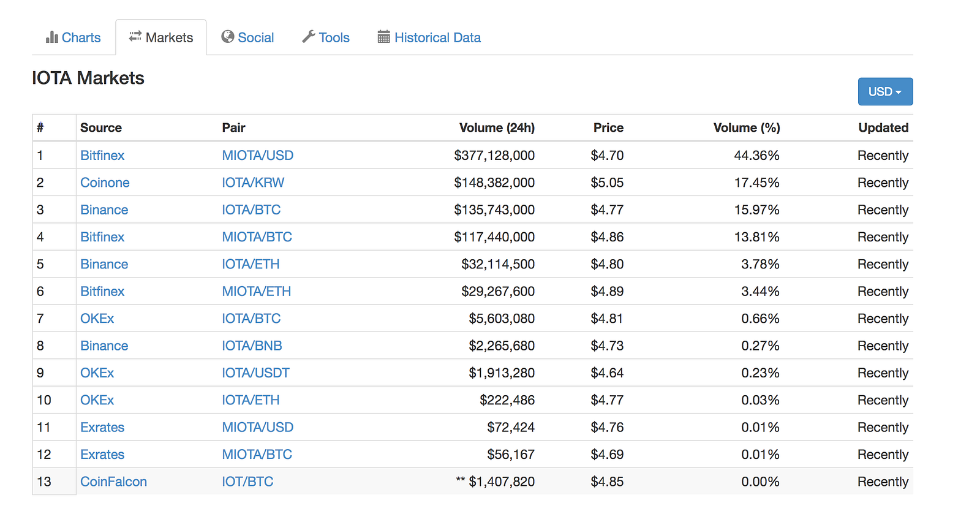
Task: Click the $29,267,600 volume value
Action: click(x=498, y=291)
